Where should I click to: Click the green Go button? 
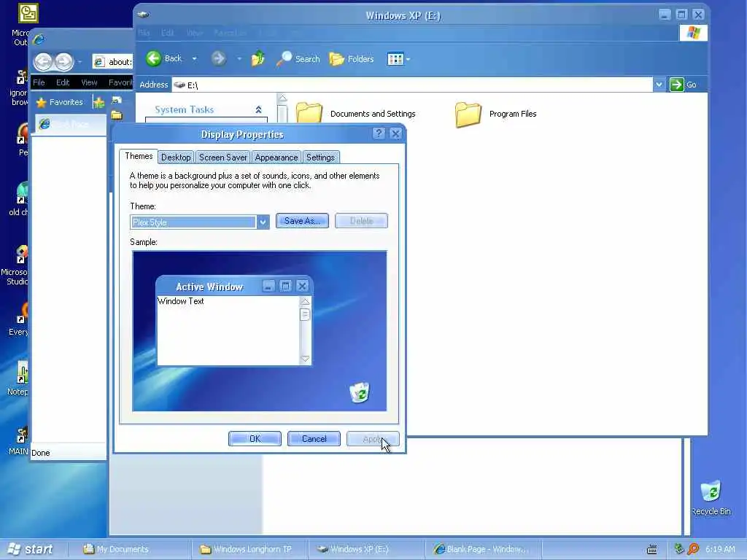click(x=683, y=85)
